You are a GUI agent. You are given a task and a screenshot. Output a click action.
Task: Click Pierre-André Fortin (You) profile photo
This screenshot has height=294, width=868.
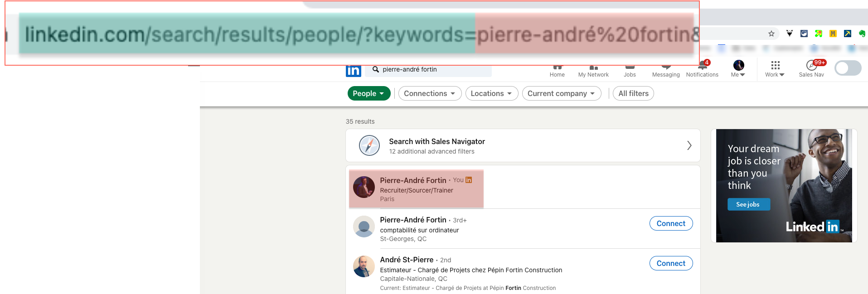pyautogui.click(x=364, y=187)
